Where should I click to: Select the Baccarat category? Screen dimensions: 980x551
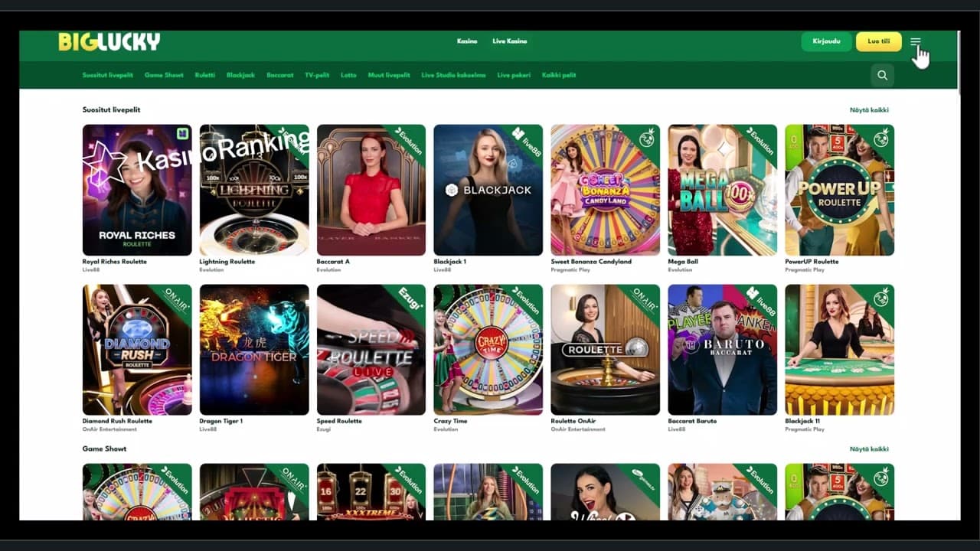click(280, 75)
